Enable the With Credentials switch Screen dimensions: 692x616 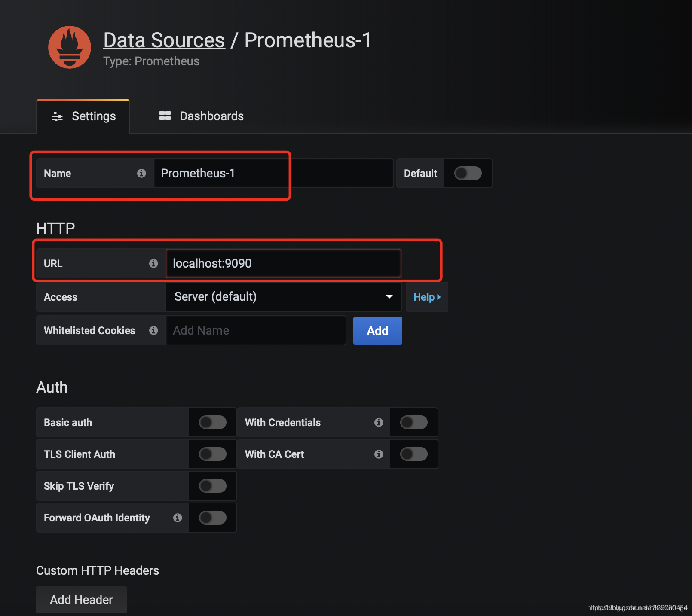414,422
